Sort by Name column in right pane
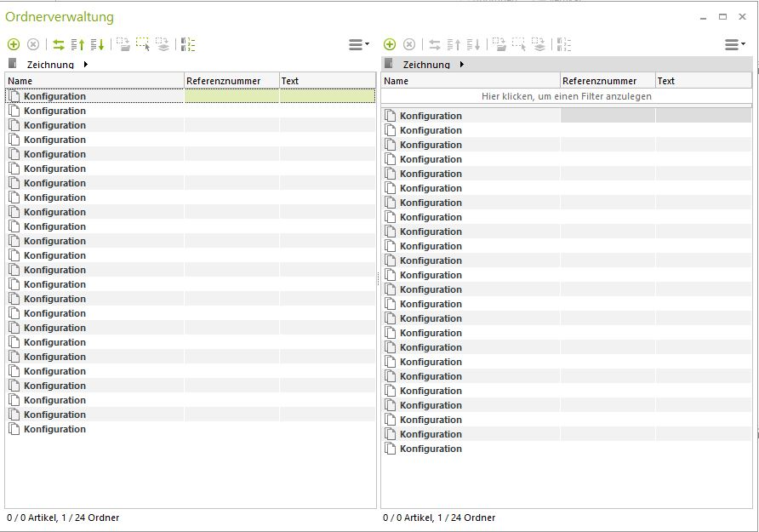The width and height of the screenshot is (759, 532). 471,81
